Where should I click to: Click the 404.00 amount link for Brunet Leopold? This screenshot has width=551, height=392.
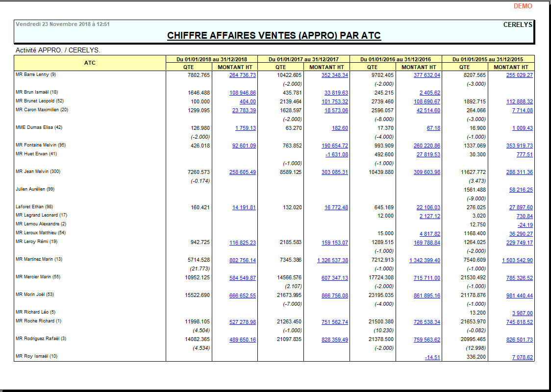point(248,101)
